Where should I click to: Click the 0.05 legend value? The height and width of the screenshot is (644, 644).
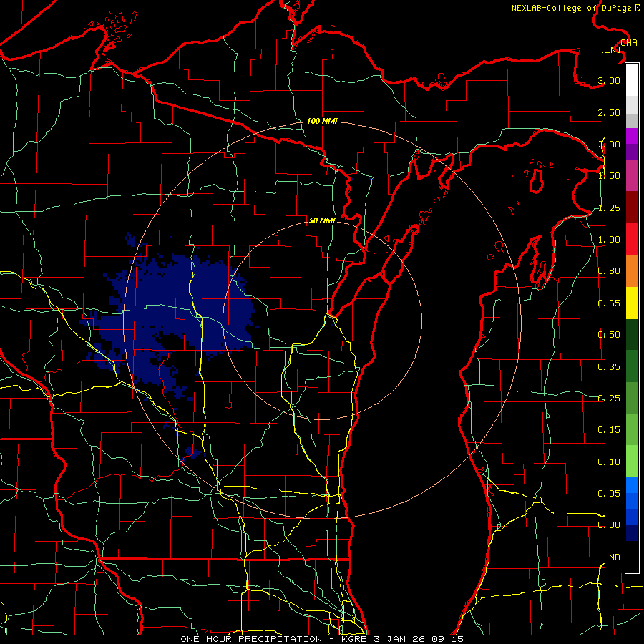point(609,493)
